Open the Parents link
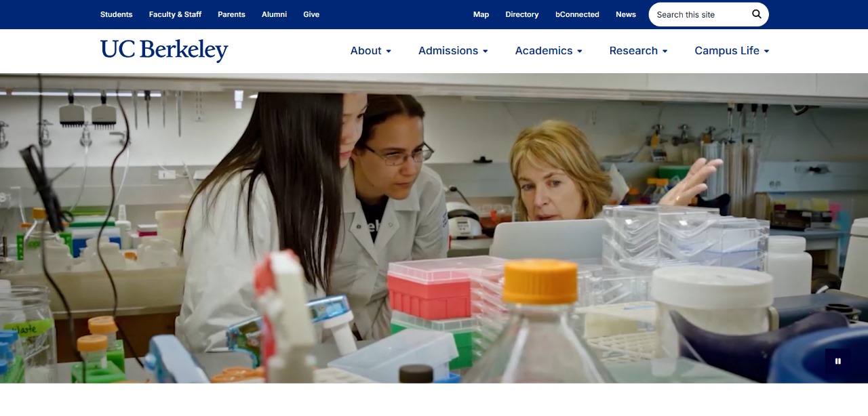The width and height of the screenshot is (868, 416). [231, 14]
